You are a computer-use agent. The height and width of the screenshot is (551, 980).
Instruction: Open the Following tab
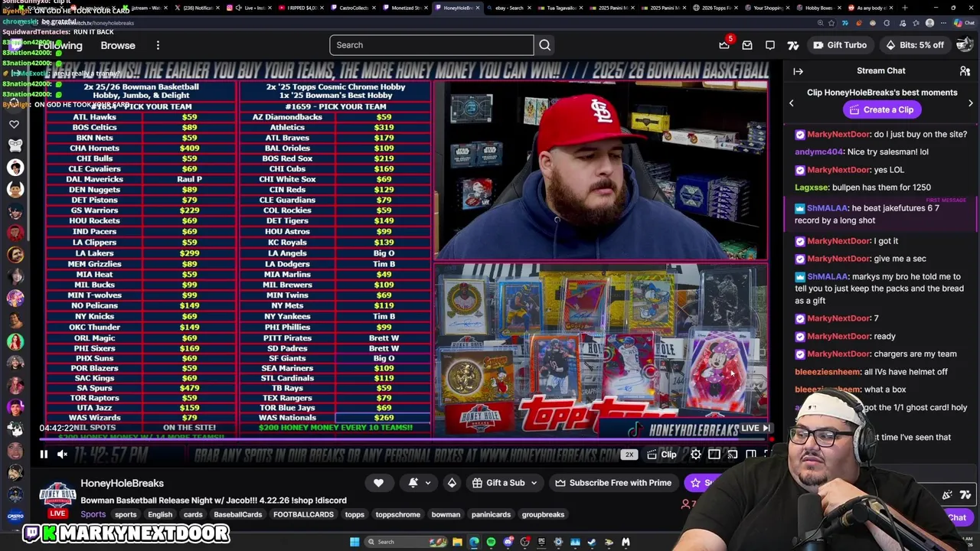tap(60, 46)
